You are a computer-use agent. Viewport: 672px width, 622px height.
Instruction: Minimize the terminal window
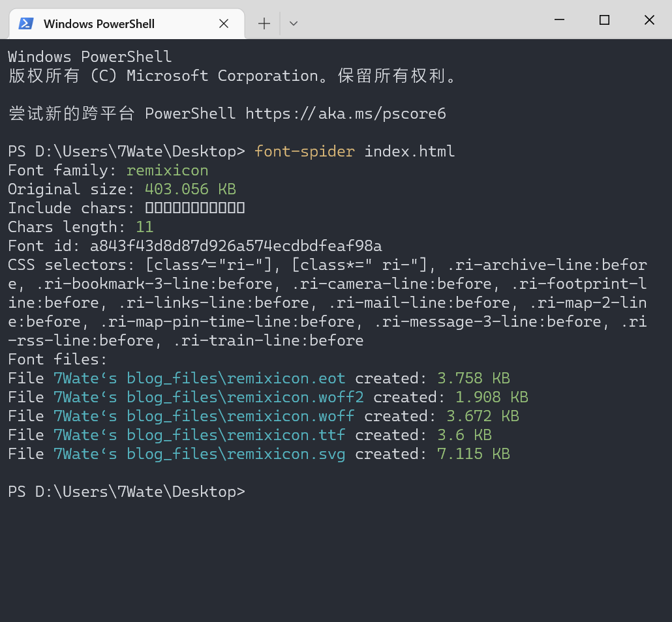(x=559, y=20)
